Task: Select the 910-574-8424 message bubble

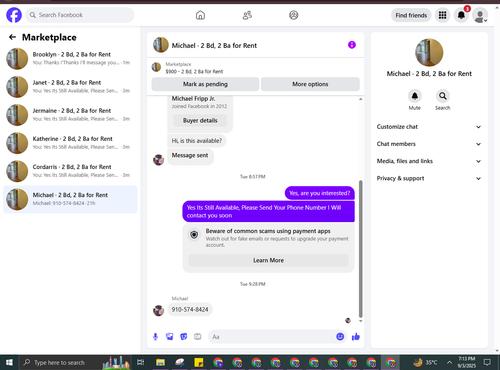Action: 190,309
